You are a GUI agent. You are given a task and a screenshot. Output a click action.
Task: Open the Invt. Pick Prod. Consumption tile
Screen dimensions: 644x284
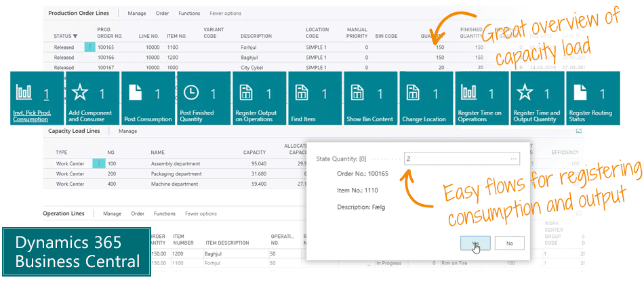37,98
